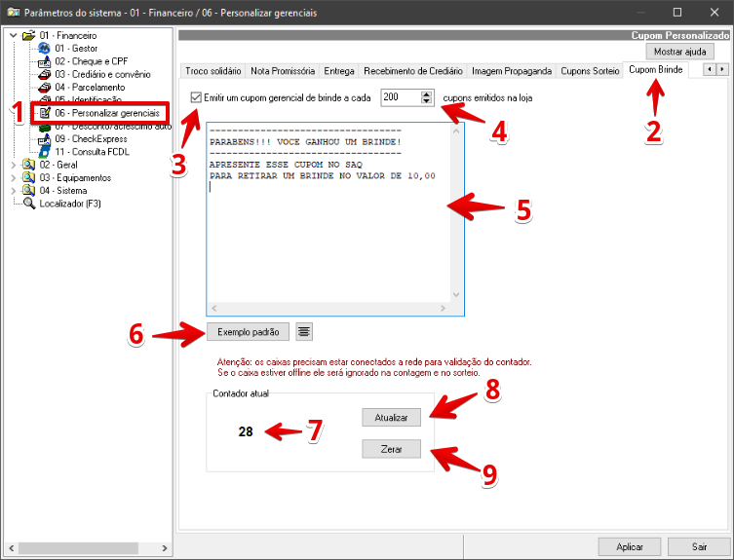Open the Imagem Propaganda tab
Screen dimensions: 734x560
point(511,71)
